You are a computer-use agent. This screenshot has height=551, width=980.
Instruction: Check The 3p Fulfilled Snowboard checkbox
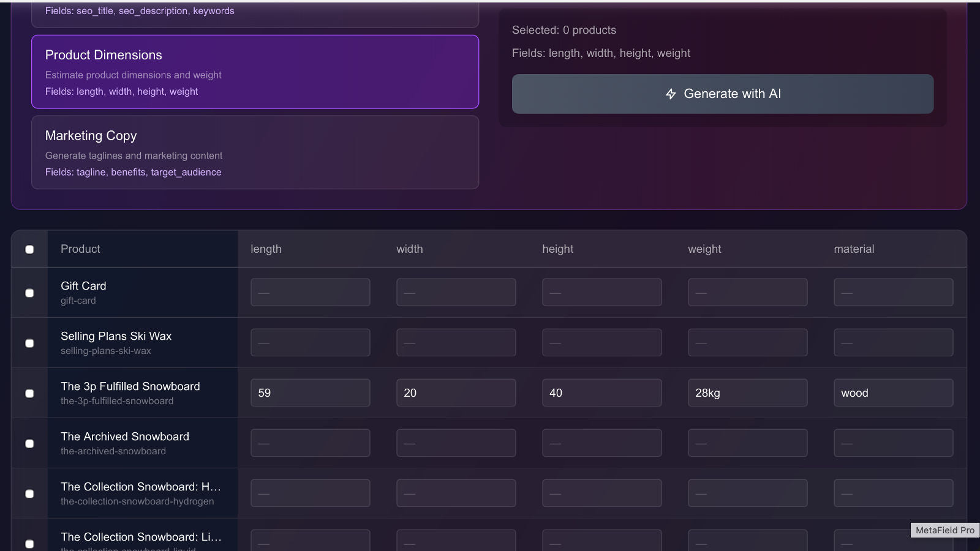29,393
